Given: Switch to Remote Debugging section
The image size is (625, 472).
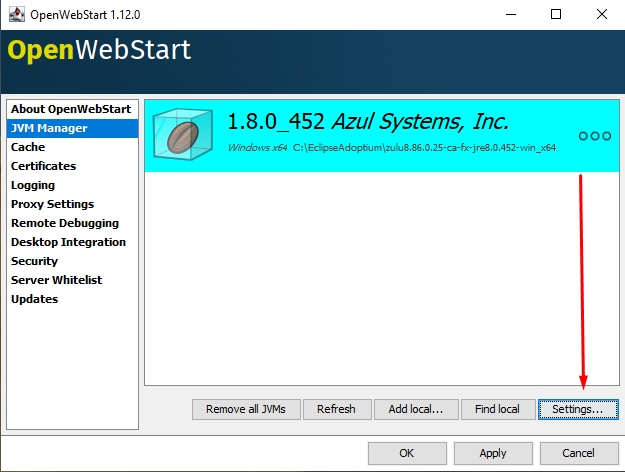Looking at the screenshot, I should 64,223.
